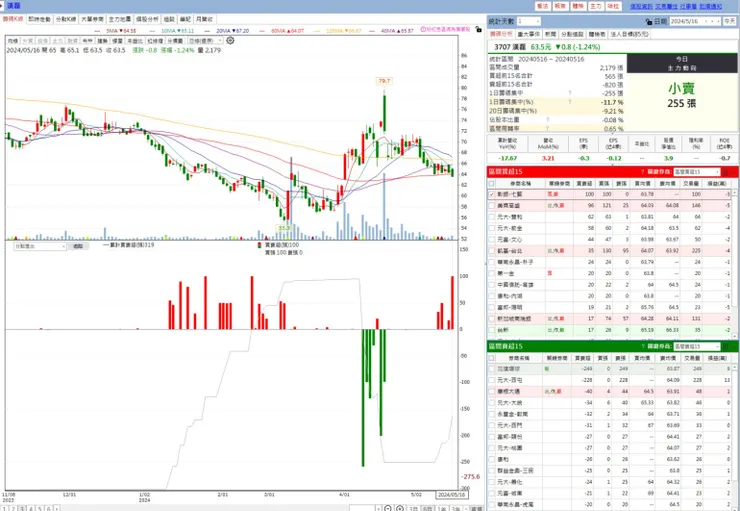The width and height of the screenshot is (740, 511).
Task: Tick the select-all checkbox in buy table header
Action: [x=492, y=184]
